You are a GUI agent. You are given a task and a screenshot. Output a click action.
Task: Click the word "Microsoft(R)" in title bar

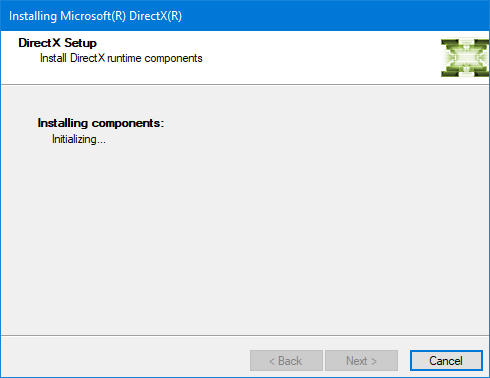(x=93, y=16)
